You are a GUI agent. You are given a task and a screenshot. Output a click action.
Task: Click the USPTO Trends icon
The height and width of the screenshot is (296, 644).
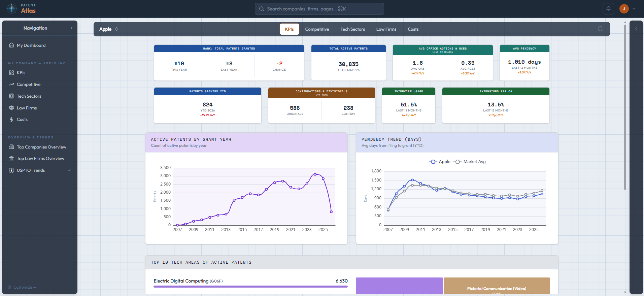(x=11, y=170)
